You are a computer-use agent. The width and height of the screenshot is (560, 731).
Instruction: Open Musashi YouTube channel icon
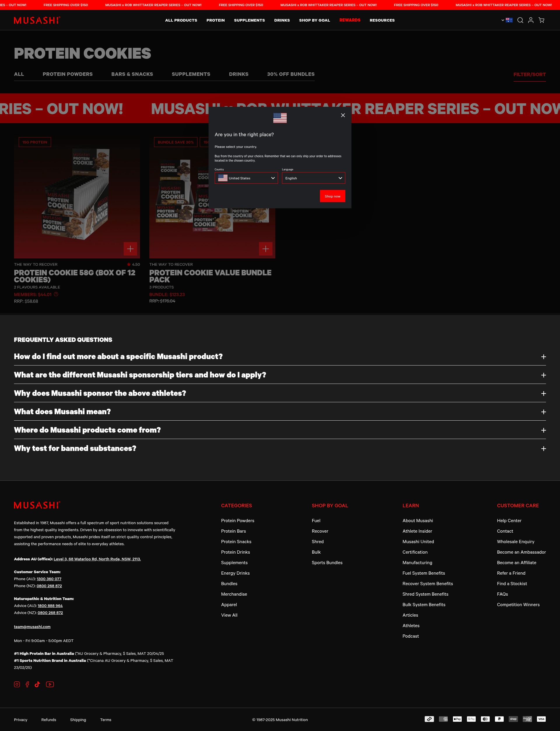click(x=50, y=684)
